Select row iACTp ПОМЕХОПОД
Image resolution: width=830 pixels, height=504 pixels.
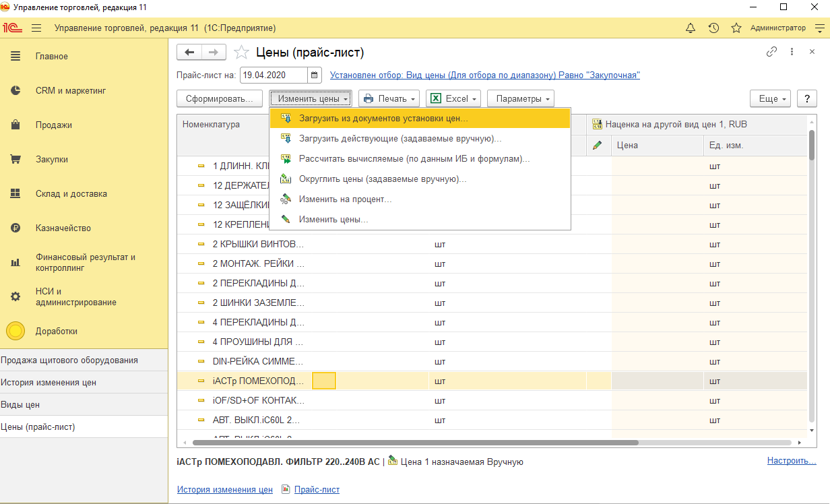click(x=492, y=381)
